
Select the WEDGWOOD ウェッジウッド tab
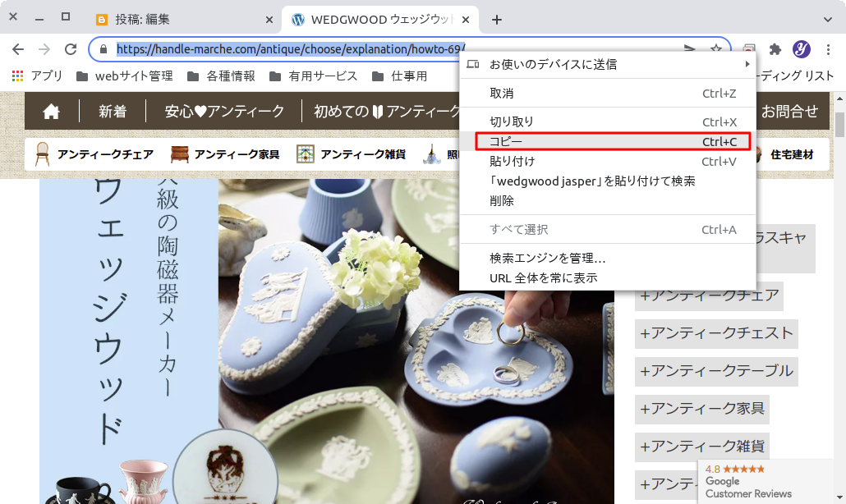pyautogui.click(x=379, y=20)
